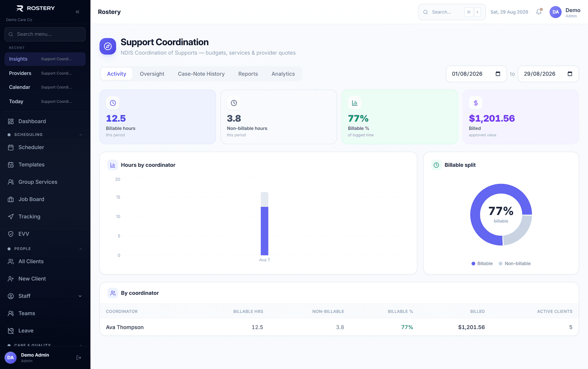Click the Billable legend color dot
Viewport: 588px width, 369px height.
473,264
